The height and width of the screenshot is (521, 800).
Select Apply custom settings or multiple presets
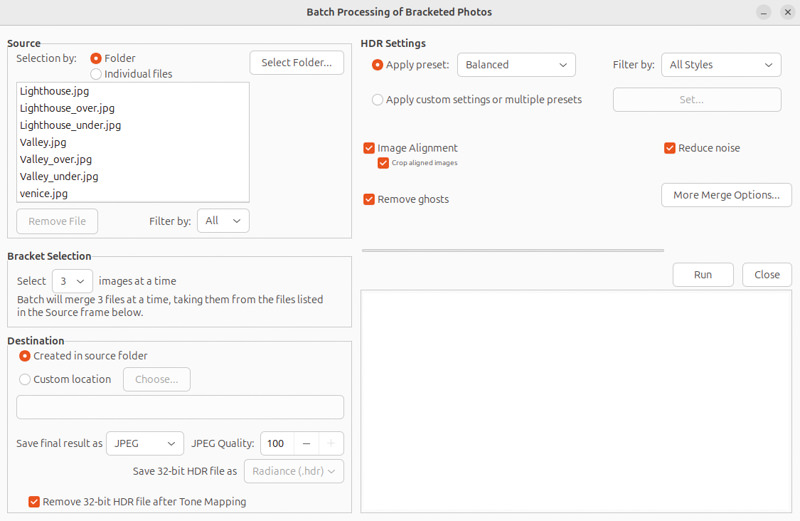[377, 100]
